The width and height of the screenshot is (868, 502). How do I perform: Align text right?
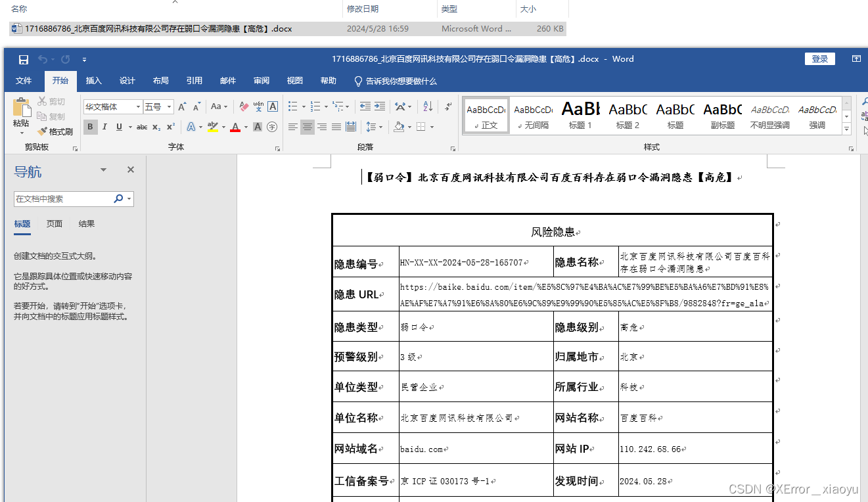(322, 127)
